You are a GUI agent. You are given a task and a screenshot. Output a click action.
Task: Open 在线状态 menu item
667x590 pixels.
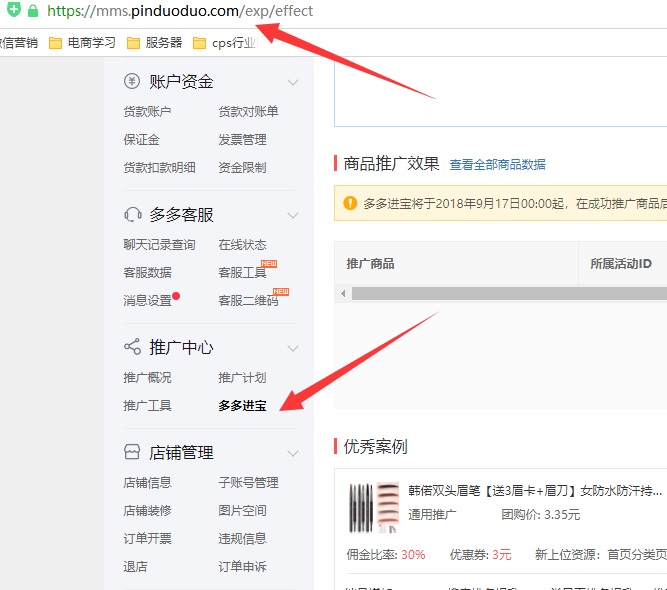pyautogui.click(x=242, y=245)
